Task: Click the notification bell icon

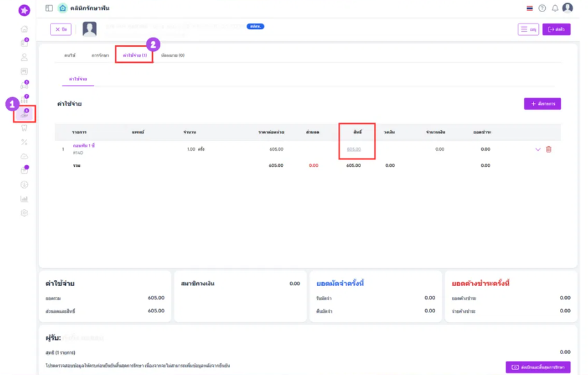Action: pyautogui.click(x=555, y=8)
